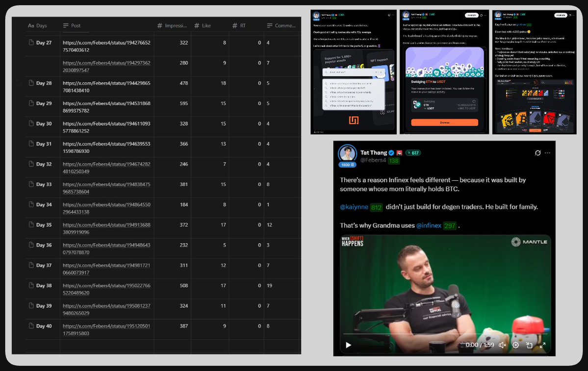Click the page icon beside Day 37
The width and height of the screenshot is (588, 371).
[x=31, y=265]
